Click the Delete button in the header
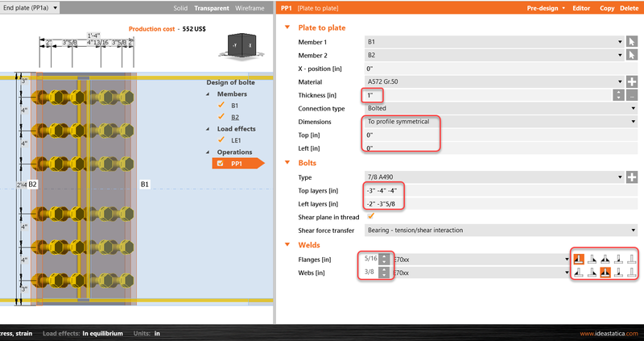This screenshot has width=644, height=341. click(x=629, y=7)
